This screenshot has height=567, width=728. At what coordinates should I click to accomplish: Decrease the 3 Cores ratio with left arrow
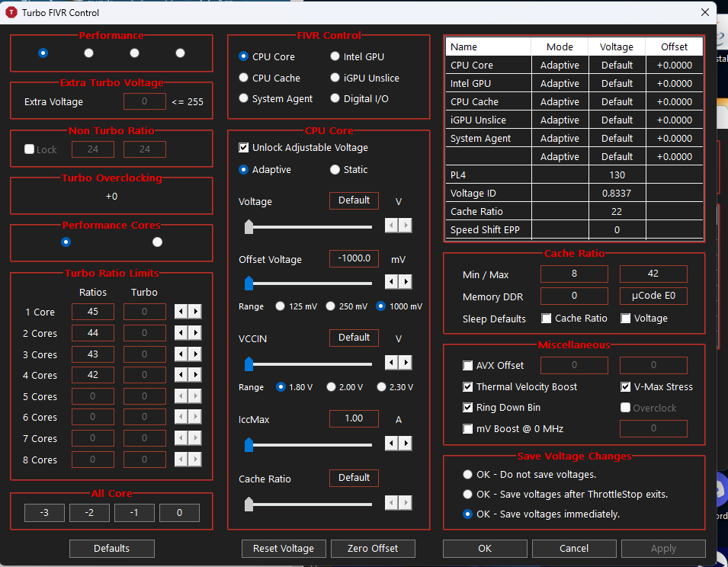point(181,354)
